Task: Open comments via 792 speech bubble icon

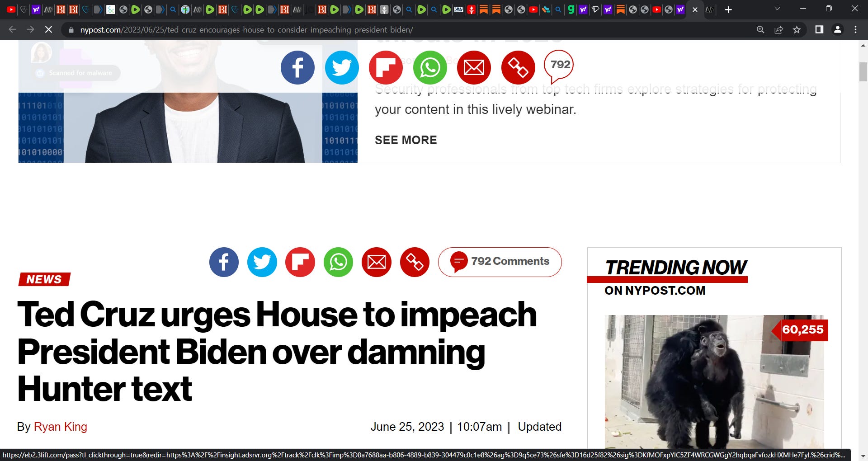Action: (x=559, y=66)
